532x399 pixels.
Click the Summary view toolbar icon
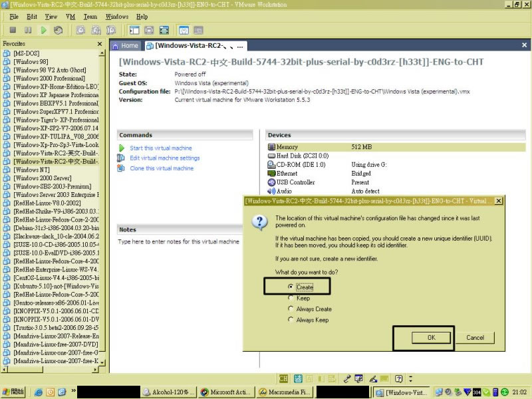[x=184, y=30]
